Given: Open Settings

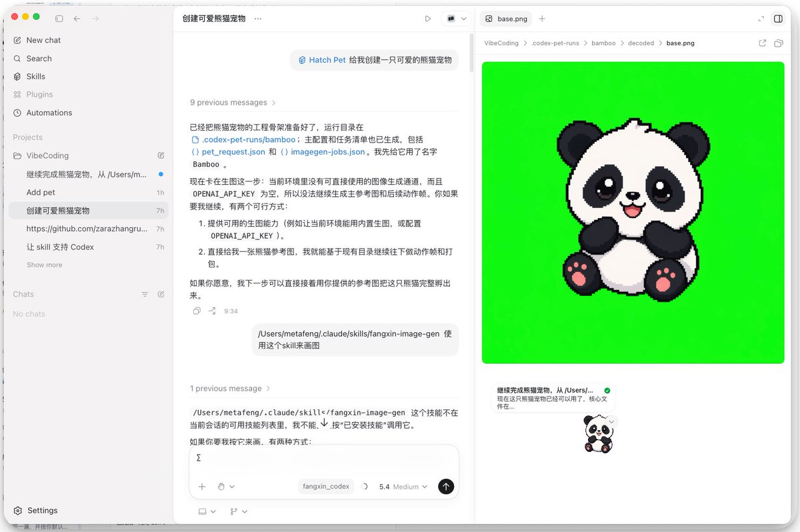Looking at the screenshot, I should (x=36, y=511).
